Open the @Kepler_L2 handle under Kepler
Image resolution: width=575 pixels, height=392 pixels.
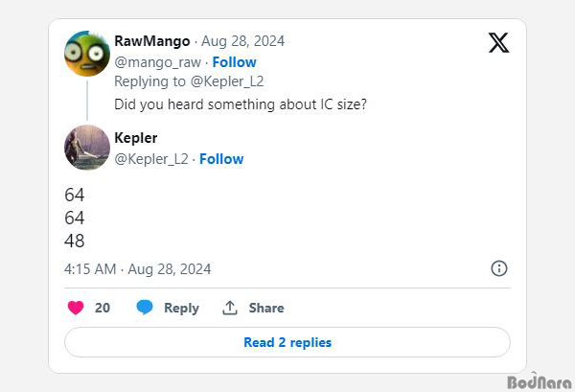click(151, 159)
